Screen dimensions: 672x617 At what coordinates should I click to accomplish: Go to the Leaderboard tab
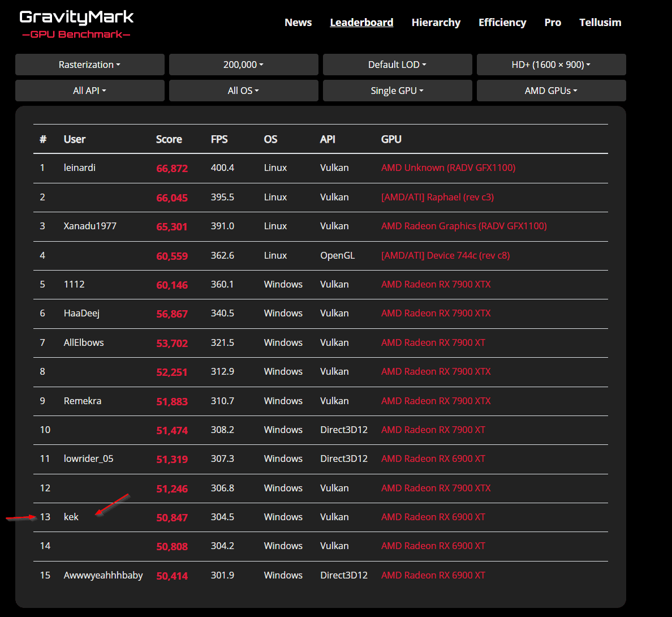pyautogui.click(x=361, y=22)
